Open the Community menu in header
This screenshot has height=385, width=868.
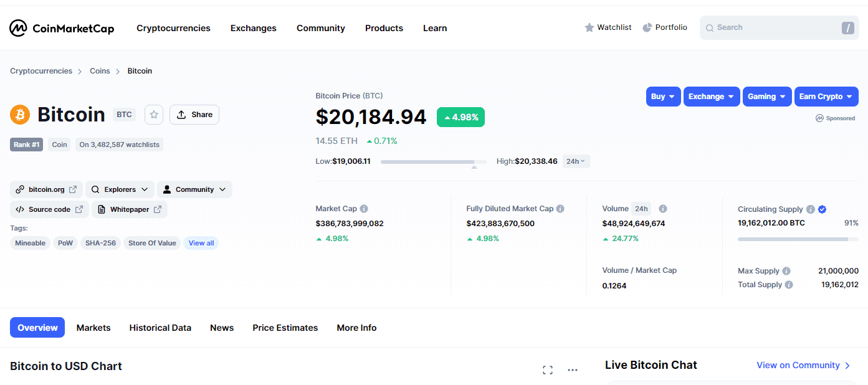tap(321, 28)
